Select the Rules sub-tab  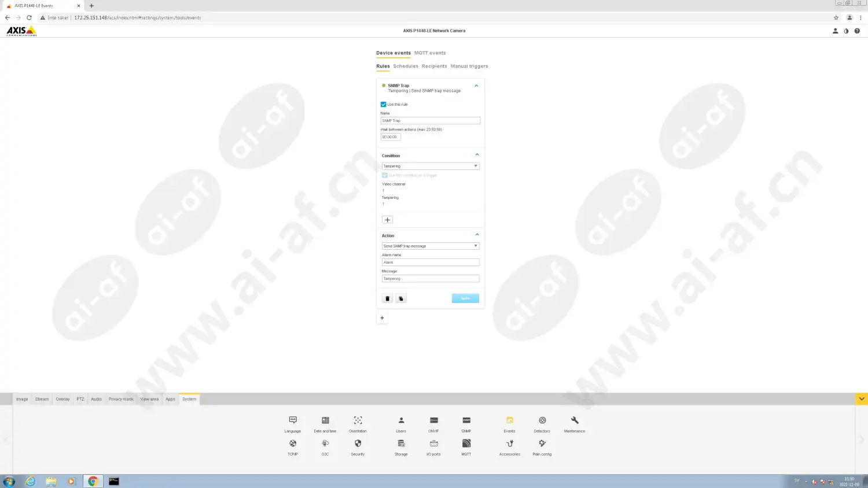(x=383, y=66)
